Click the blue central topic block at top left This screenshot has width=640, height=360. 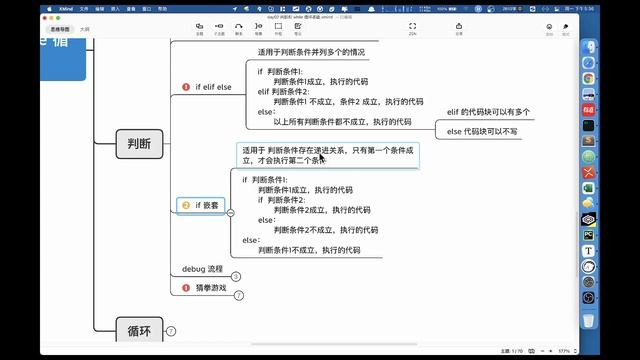point(63,59)
